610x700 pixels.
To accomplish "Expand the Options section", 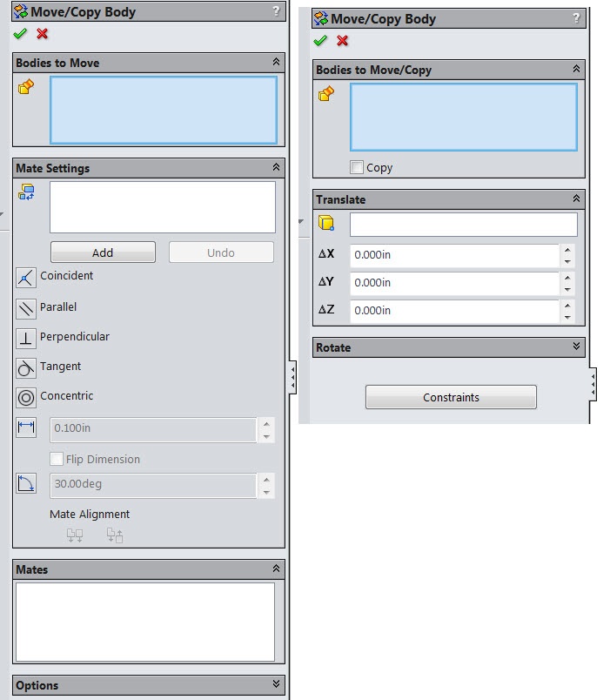I will (276, 684).
